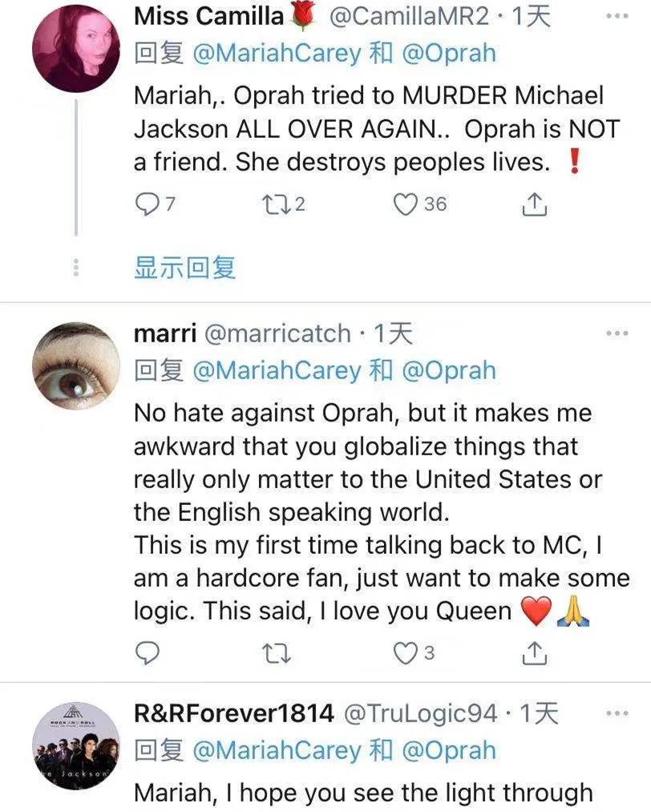Open @TruLogic94 username handle
Viewport: 651px width, 812px height.
[419, 713]
